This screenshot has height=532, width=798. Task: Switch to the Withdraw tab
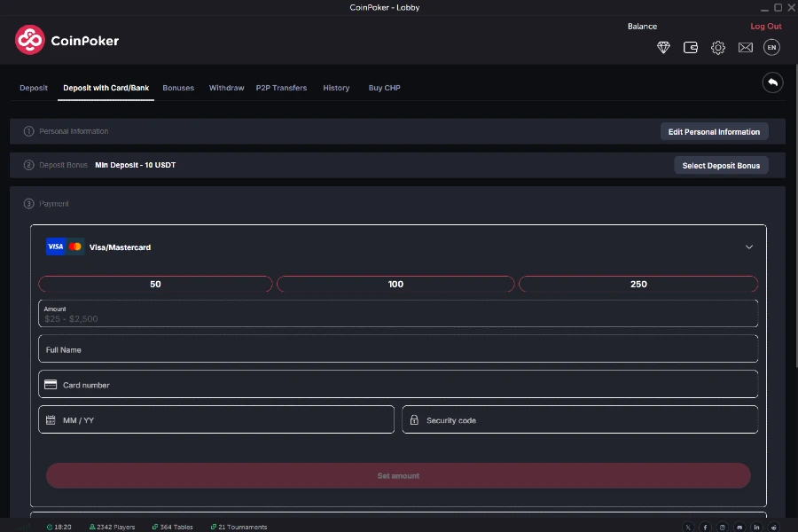[x=226, y=88]
